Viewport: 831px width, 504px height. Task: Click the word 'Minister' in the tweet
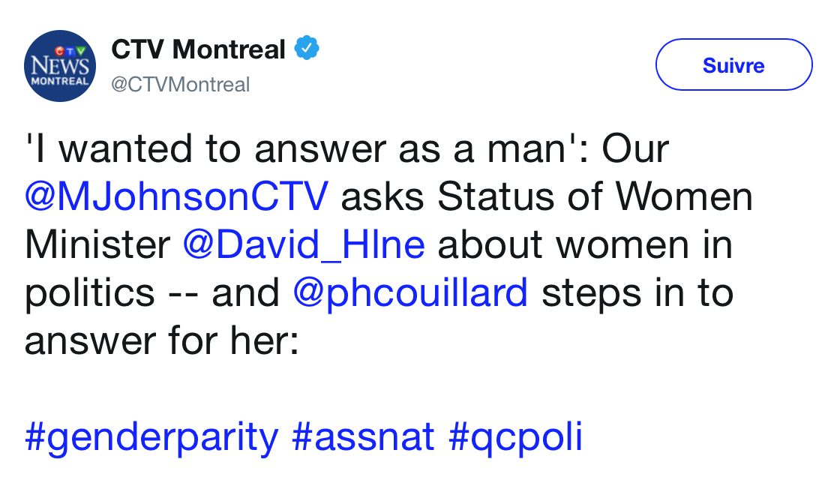[x=97, y=244]
